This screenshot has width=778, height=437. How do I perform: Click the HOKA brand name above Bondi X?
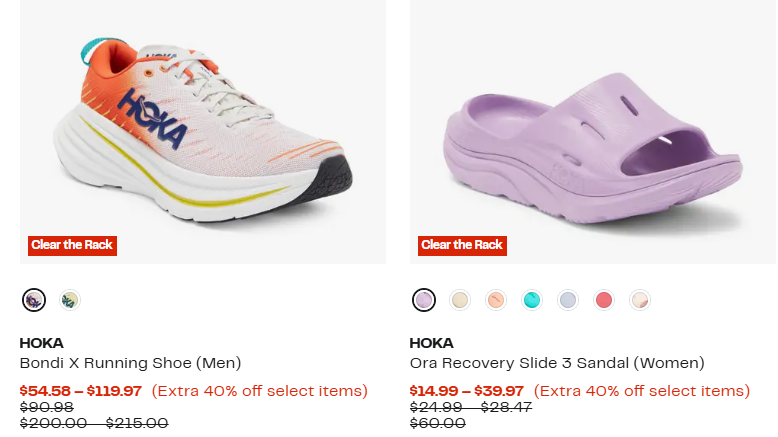(42, 343)
